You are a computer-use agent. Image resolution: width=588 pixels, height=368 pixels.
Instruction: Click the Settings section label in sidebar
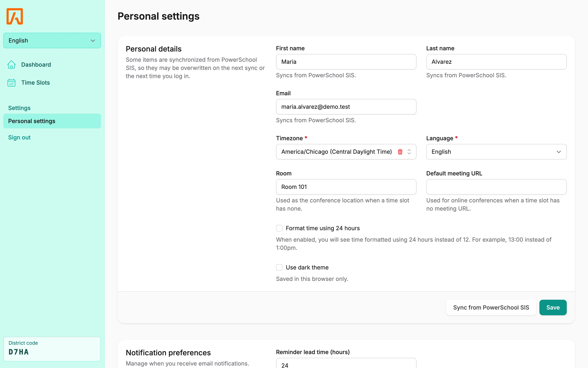pyautogui.click(x=19, y=108)
